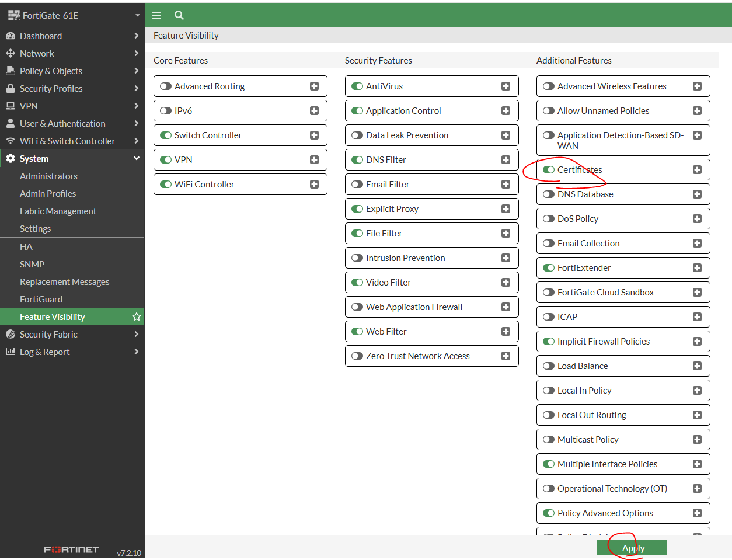Click the Feature Visibility page title
Viewport: 732px width, 560px height.
pyautogui.click(x=186, y=35)
